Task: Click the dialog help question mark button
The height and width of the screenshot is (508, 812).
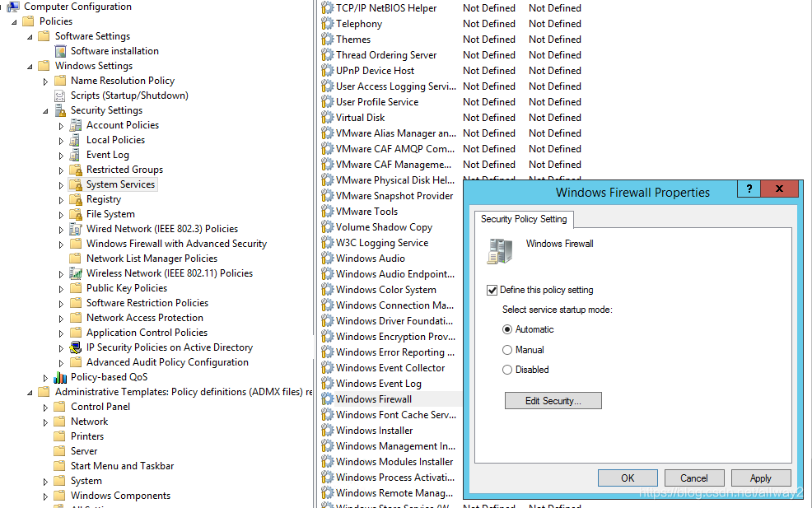Action: (x=749, y=189)
